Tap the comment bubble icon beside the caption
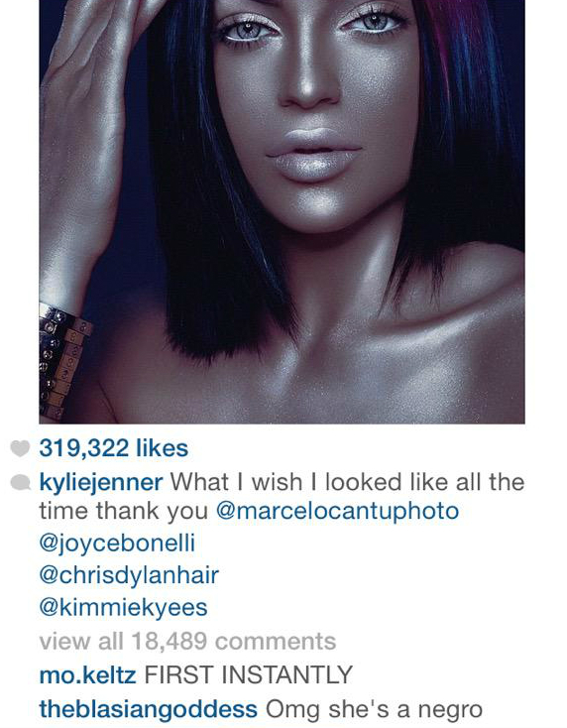The height and width of the screenshot is (728, 567). coord(20,482)
